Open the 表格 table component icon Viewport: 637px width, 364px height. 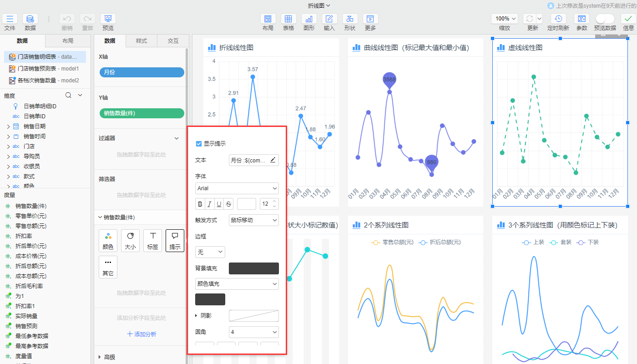[288, 19]
